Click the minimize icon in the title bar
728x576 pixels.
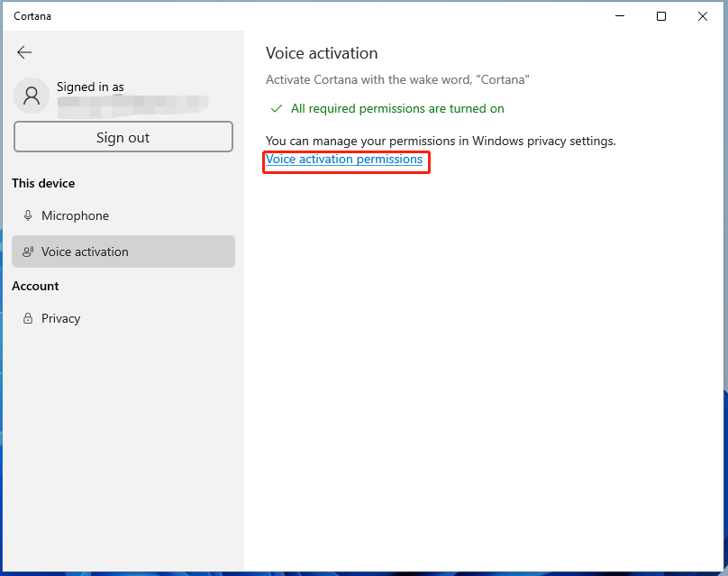(x=619, y=16)
